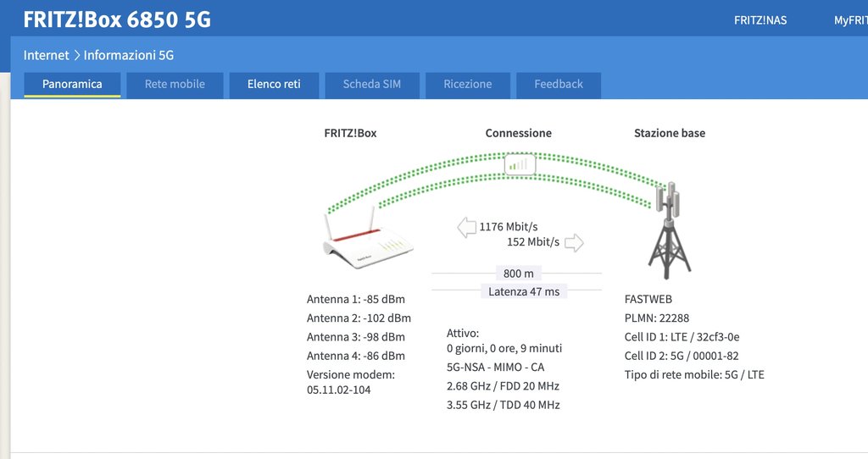The height and width of the screenshot is (459, 868).
Task: Click the upload arrow icon
Action: coord(574,242)
